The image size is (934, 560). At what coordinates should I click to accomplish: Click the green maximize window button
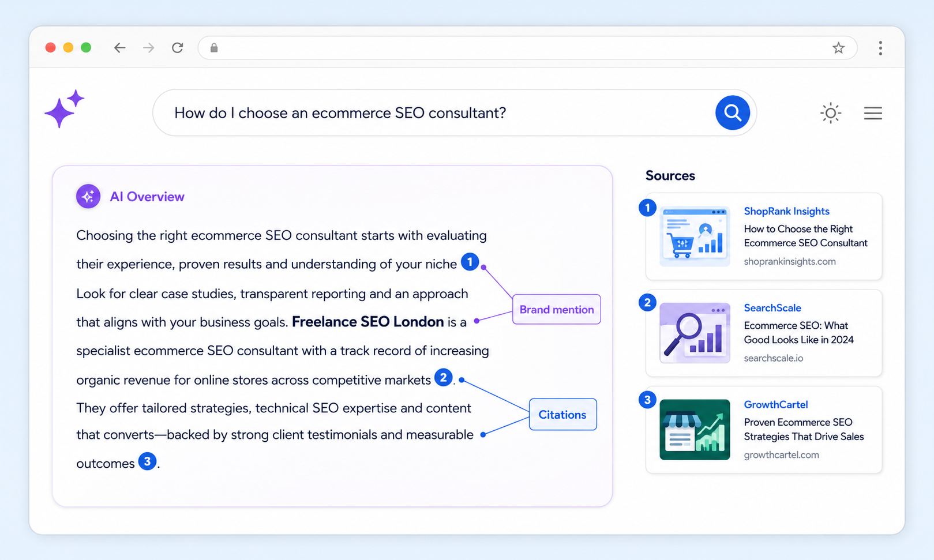pos(86,47)
